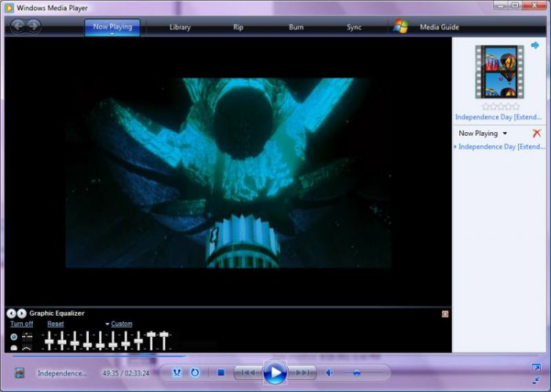Switch to the Library tab

click(180, 27)
